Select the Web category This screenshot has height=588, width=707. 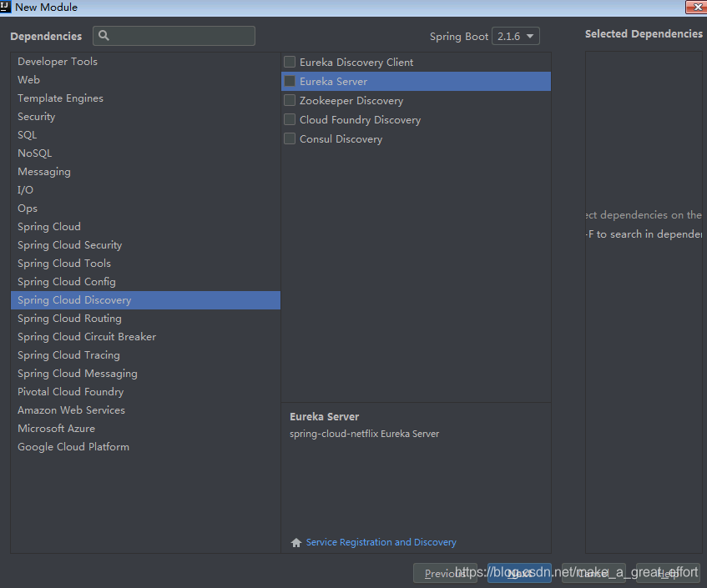145,80
